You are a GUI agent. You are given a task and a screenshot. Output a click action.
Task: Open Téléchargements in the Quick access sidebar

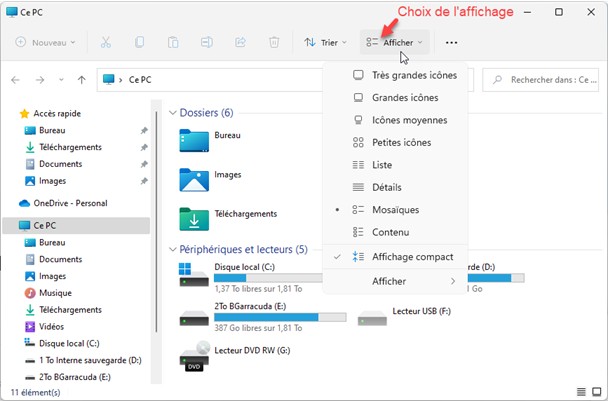70,147
